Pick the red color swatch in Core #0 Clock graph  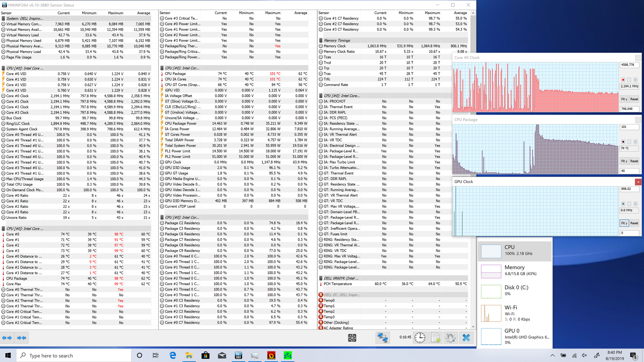(x=623, y=80)
